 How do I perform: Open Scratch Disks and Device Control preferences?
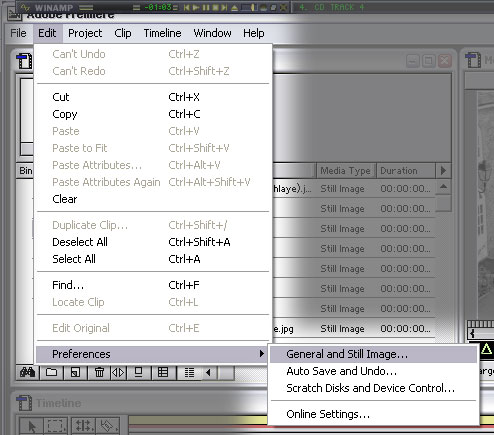coord(373,388)
